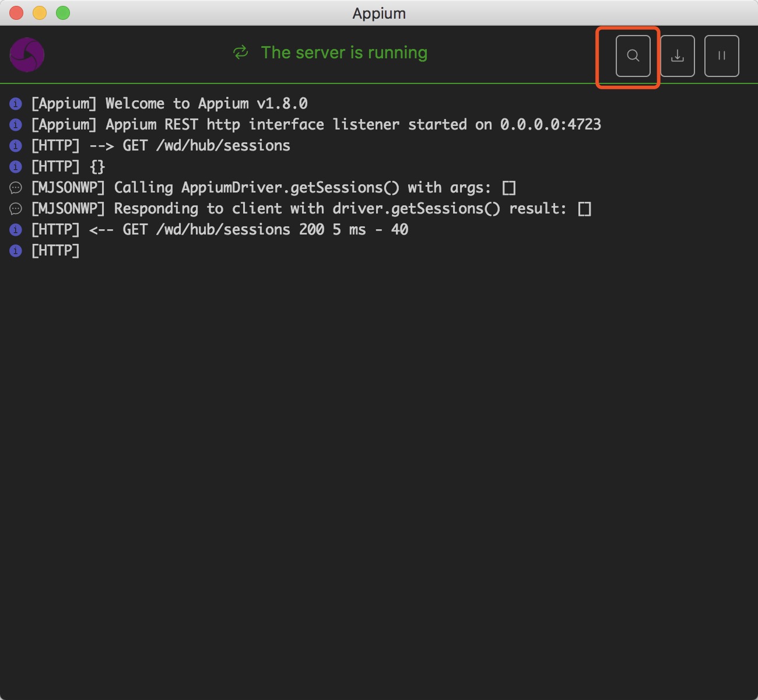Click the log text "200 5 ms - 40"

pos(353,230)
